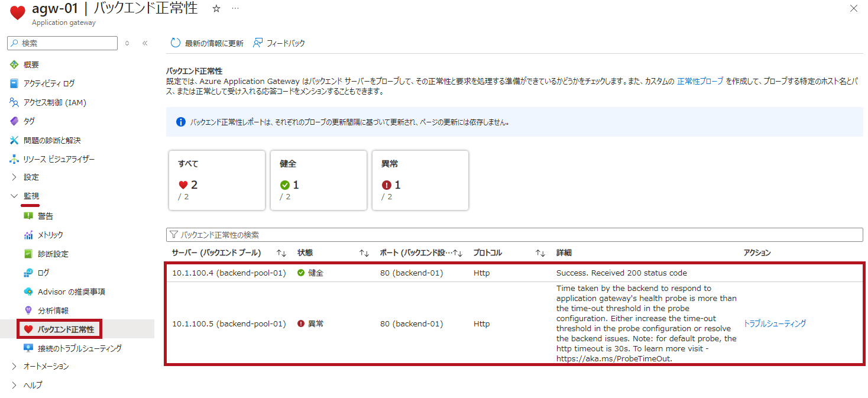Click the アクセス制御 (IAM) people icon

(15, 102)
